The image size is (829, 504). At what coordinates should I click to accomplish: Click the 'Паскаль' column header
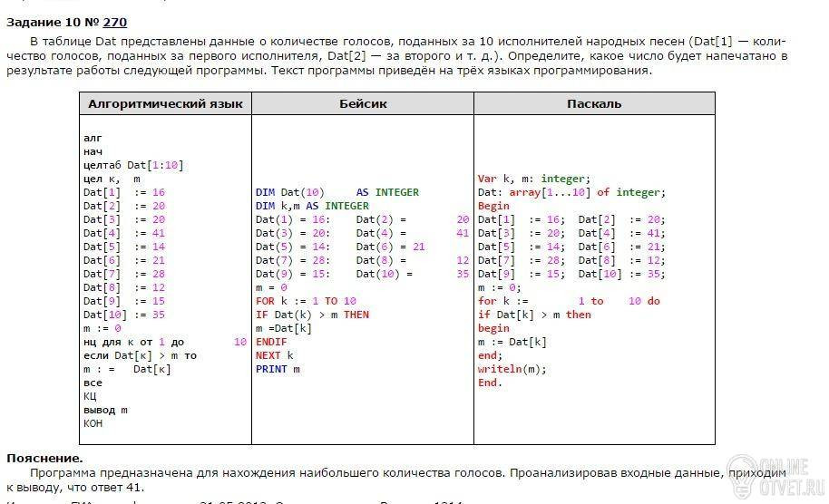[x=594, y=103]
